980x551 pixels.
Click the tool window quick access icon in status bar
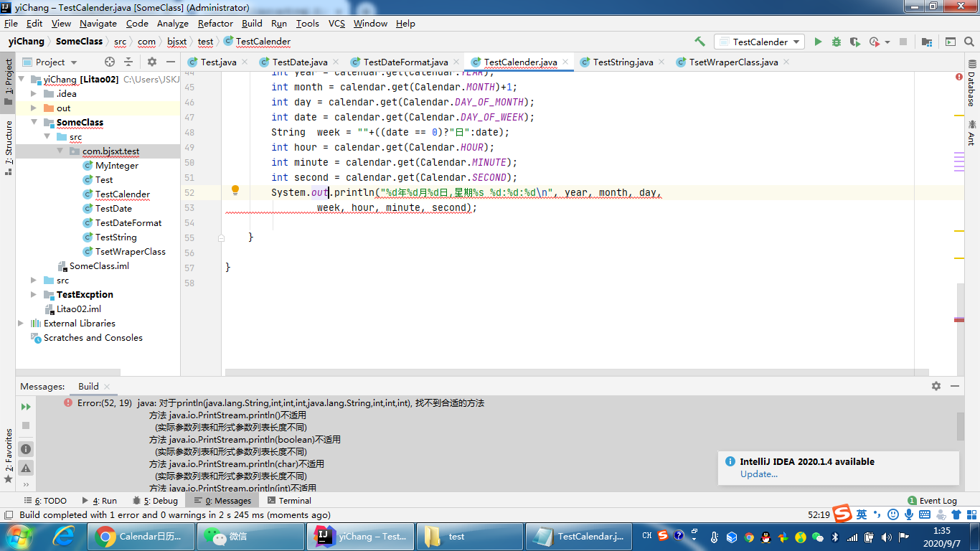pyautogui.click(x=8, y=515)
